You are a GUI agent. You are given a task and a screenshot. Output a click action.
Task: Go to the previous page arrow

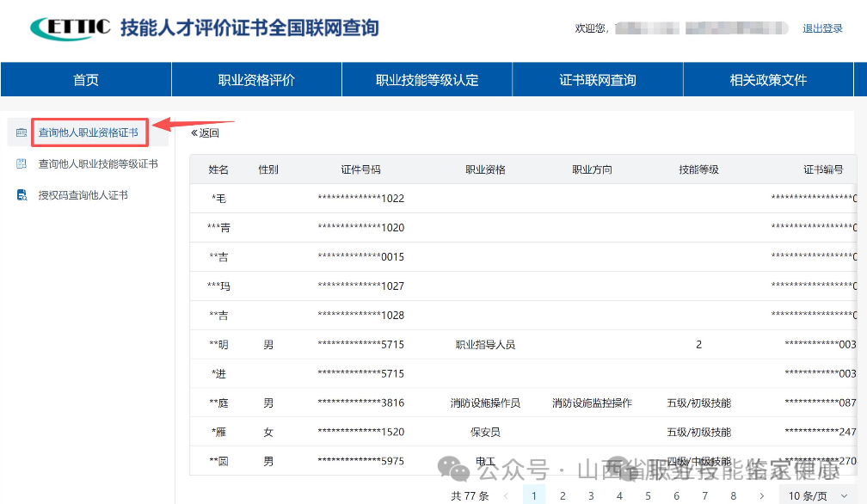pos(506,495)
